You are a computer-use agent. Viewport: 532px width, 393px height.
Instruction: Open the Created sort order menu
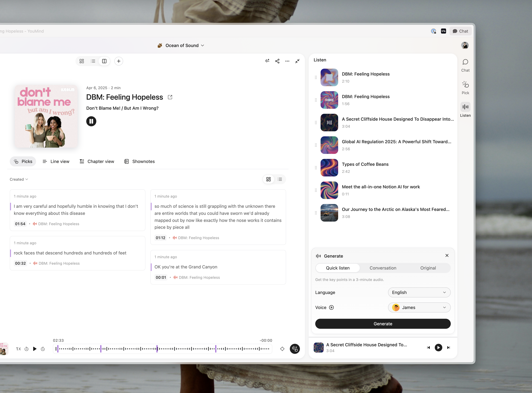pos(19,179)
